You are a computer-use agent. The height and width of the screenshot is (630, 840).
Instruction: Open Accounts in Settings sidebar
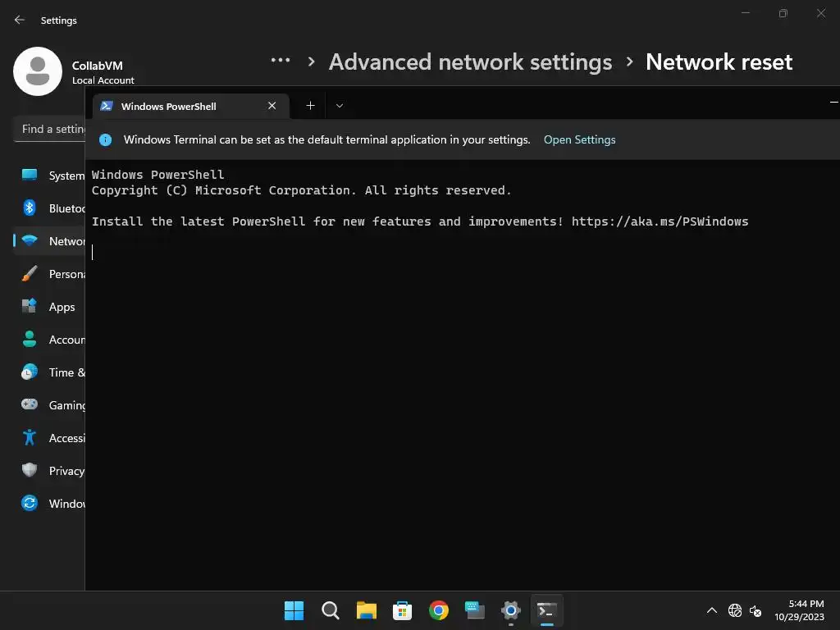pos(49,340)
